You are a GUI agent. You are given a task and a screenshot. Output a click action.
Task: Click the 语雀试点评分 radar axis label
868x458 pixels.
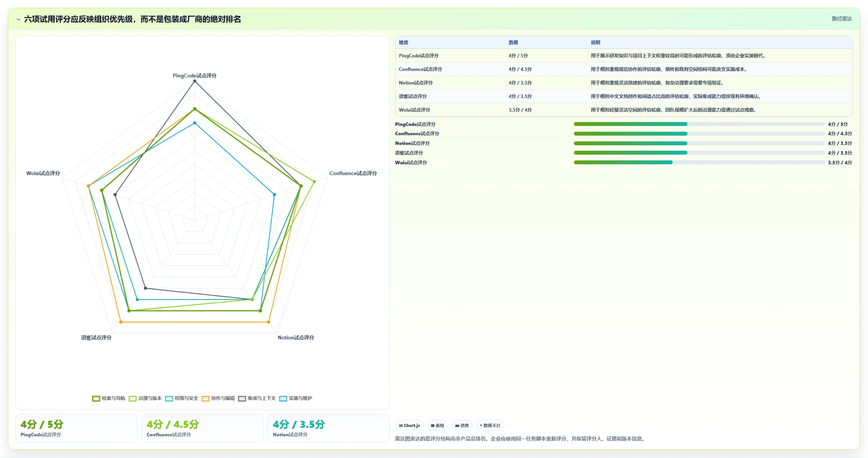(x=96, y=337)
